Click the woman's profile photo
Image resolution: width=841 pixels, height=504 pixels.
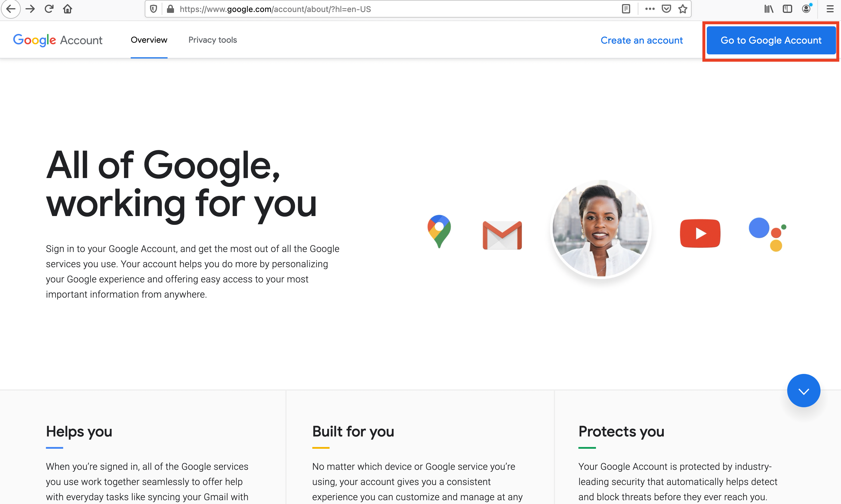click(x=601, y=229)
